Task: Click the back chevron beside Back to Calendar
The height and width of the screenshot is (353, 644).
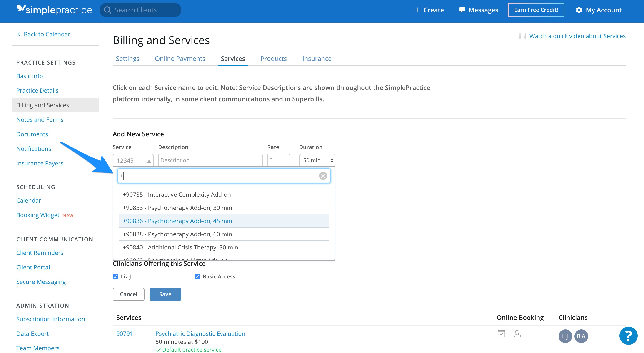Action: (19, 34)
